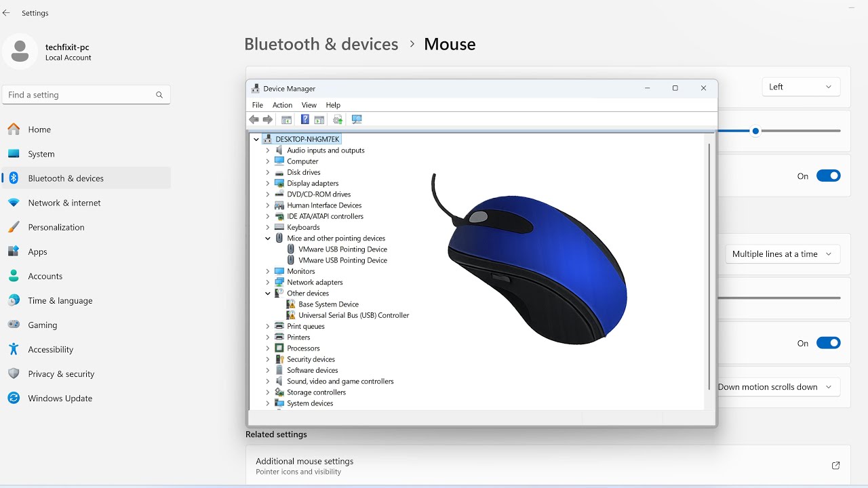Expand Display adapters in Device Manager

point(268,184)
